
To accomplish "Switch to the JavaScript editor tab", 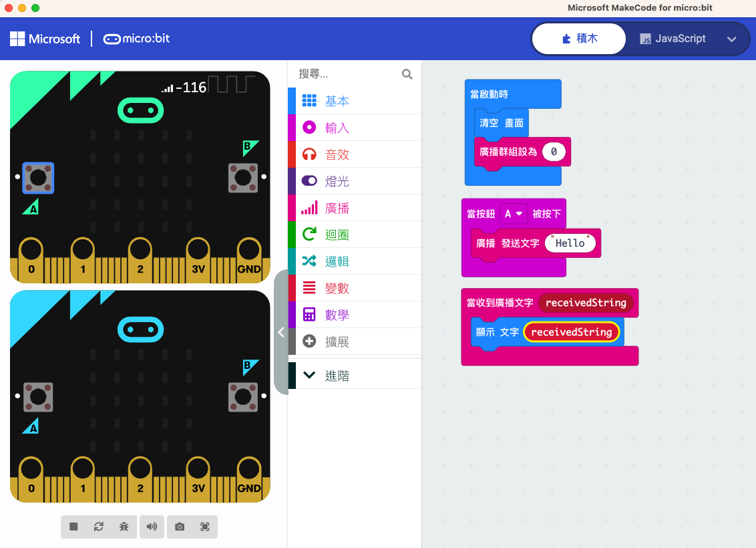I will point(673,39).
